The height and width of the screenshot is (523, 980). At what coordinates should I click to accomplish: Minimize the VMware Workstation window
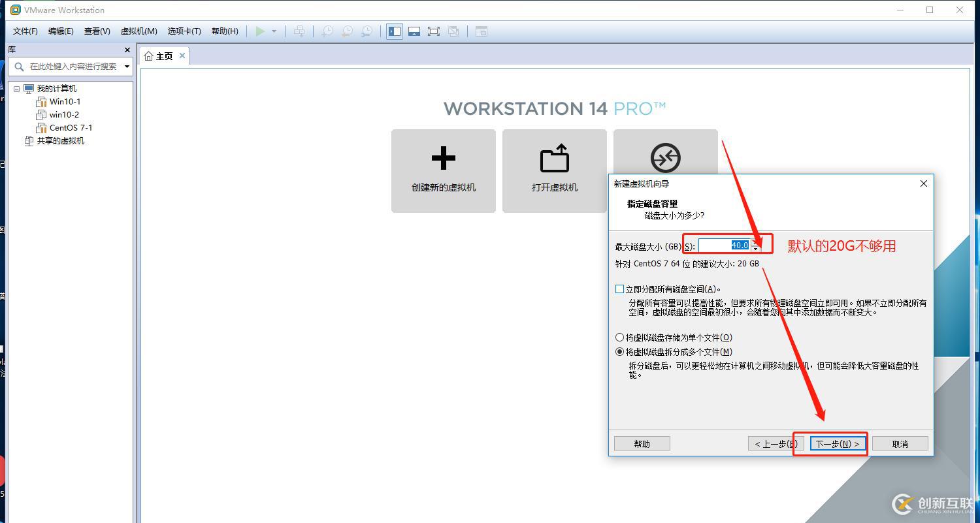point(900,10)
